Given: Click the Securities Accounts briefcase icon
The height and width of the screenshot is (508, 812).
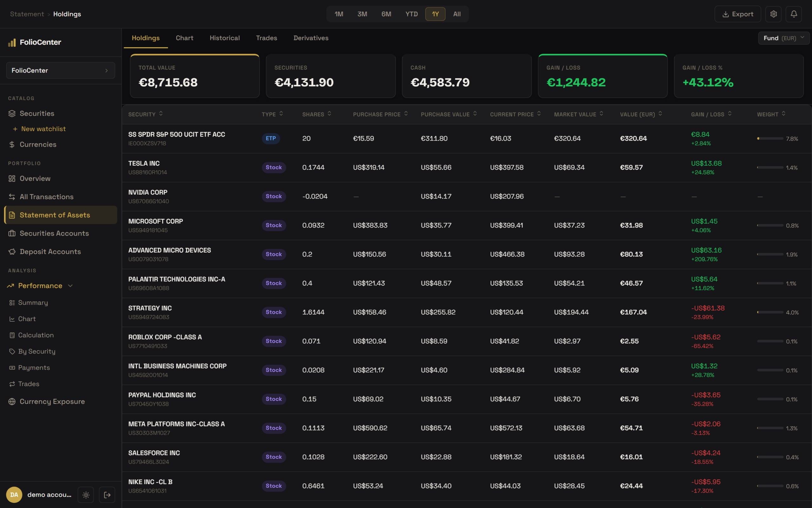Looking at the screenshot, I should [12, 233].
